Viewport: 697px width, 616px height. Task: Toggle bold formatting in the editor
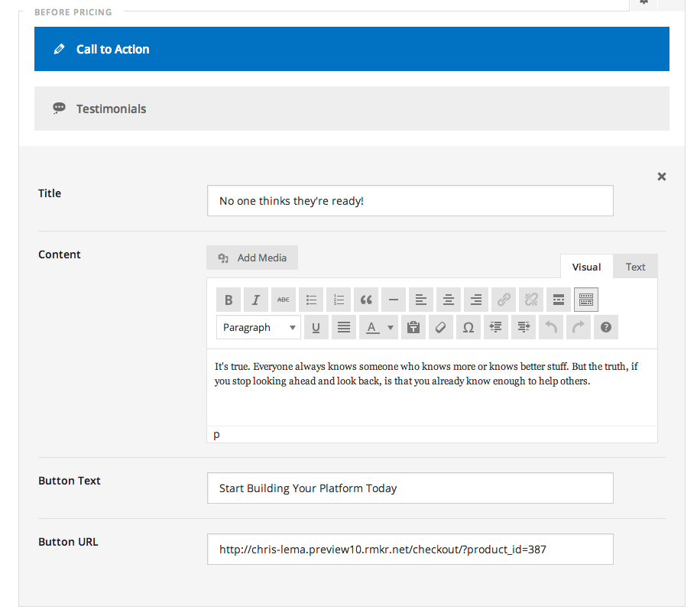[x=228, y=299]
